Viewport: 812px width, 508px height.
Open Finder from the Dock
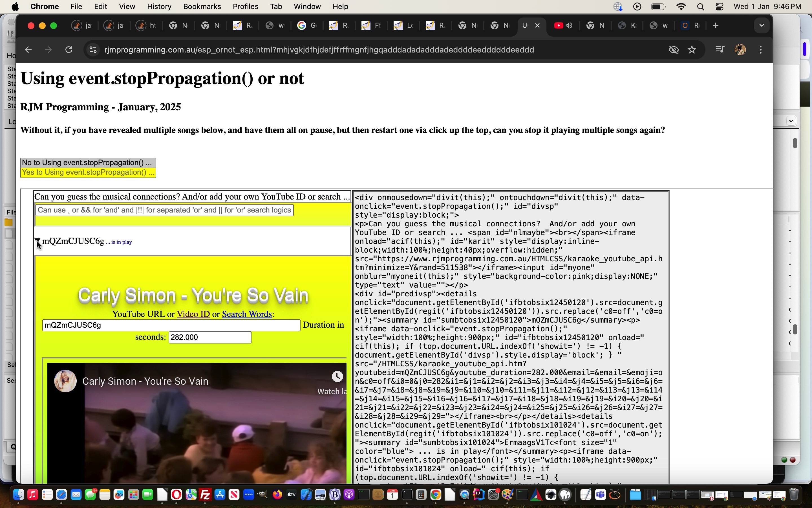pos(18,495)
